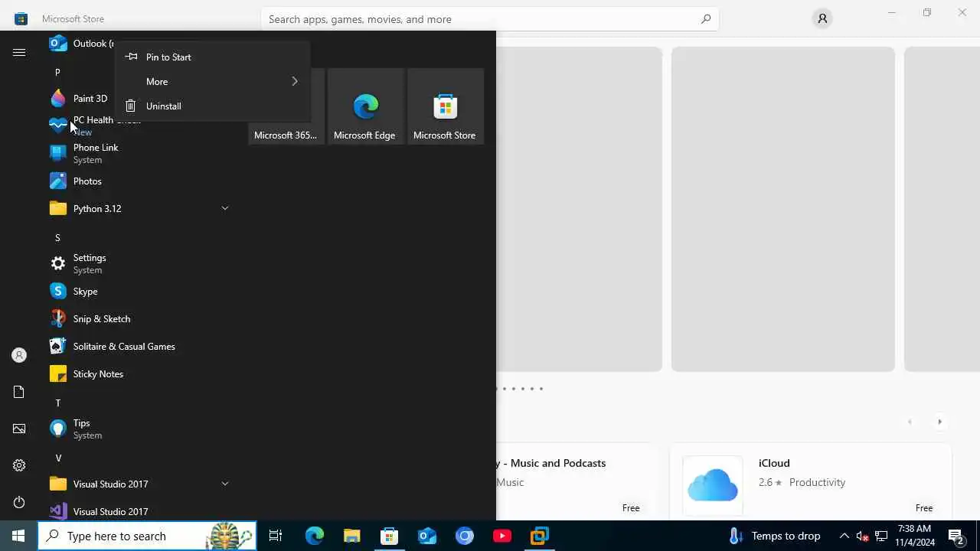Click the network tray icon

pos(881,536)
